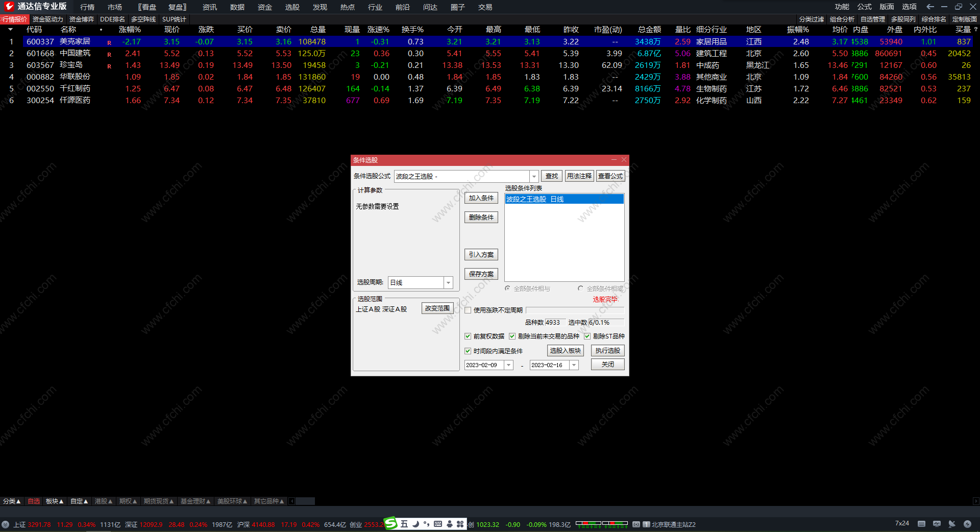Click the Sogou moon night-mode icon

(415, 524)
